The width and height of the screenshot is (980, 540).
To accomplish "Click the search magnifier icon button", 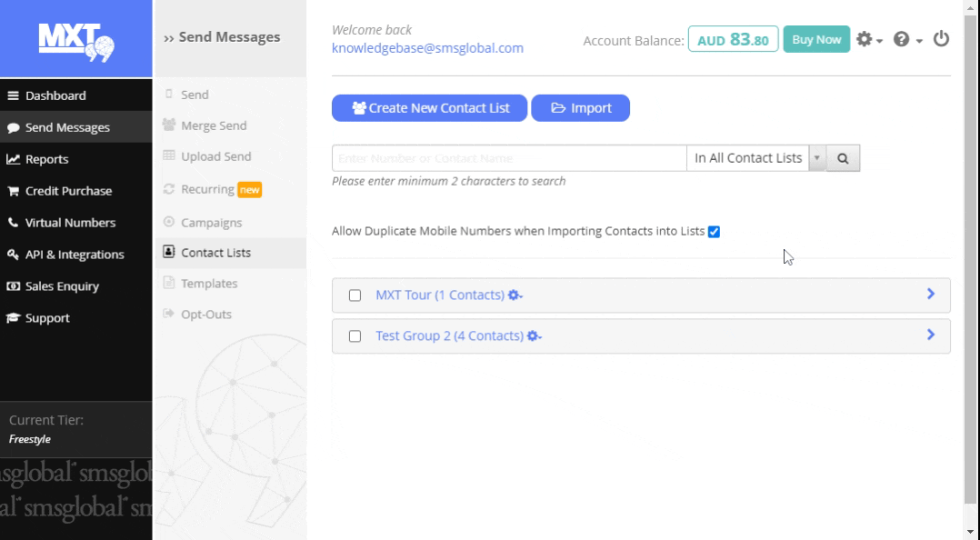I will [843, 158].
